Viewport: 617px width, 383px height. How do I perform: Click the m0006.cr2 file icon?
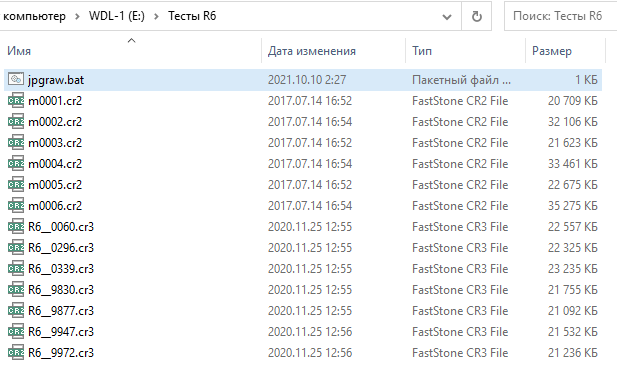(16, 205)
